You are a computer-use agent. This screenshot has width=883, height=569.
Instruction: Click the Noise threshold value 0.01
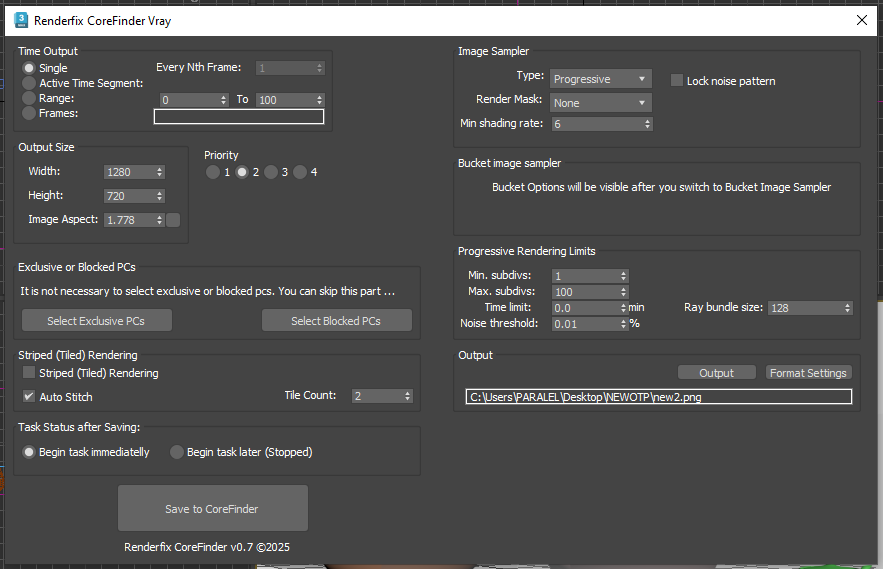586,324
